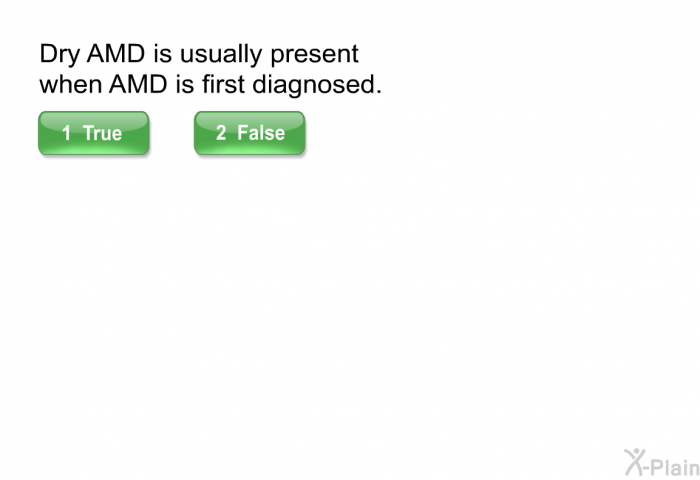
Task: Click the word "diagnosed." in the question
Action: [317, 85]
